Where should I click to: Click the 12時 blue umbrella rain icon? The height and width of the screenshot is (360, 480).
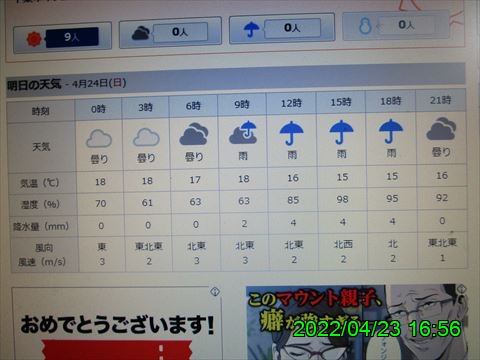point(292,133)
